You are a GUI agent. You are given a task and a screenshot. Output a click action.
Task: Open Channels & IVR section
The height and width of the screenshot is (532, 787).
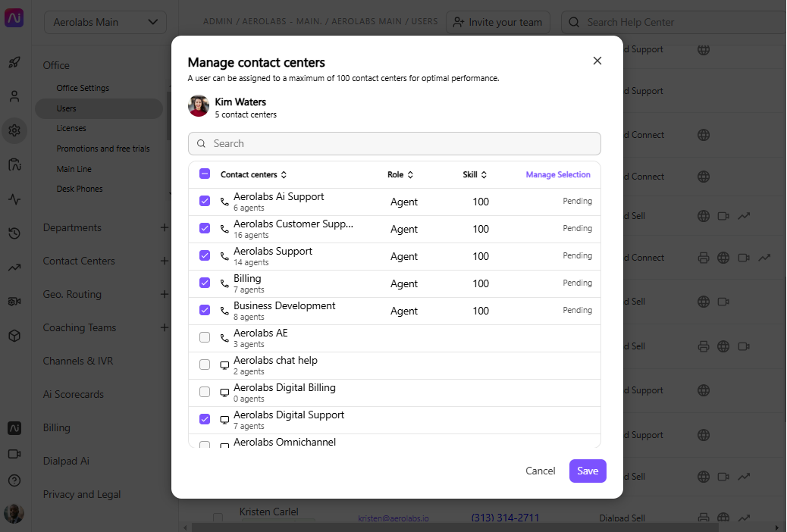(78, 361)
